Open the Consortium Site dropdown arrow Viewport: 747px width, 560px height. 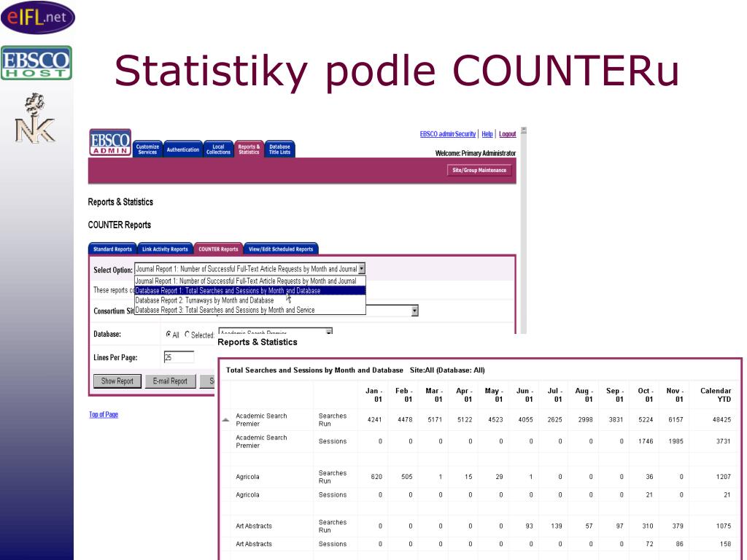pyautogui.click(x=414, y=311)
